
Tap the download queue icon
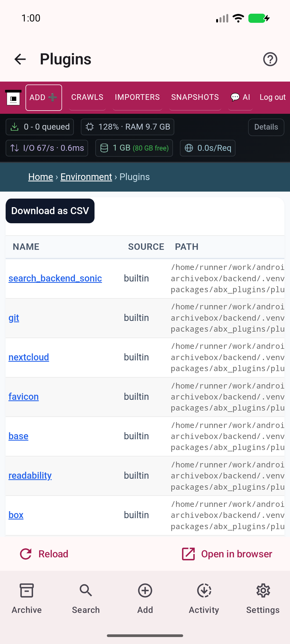pyautogui.click(x=15, y=127)
